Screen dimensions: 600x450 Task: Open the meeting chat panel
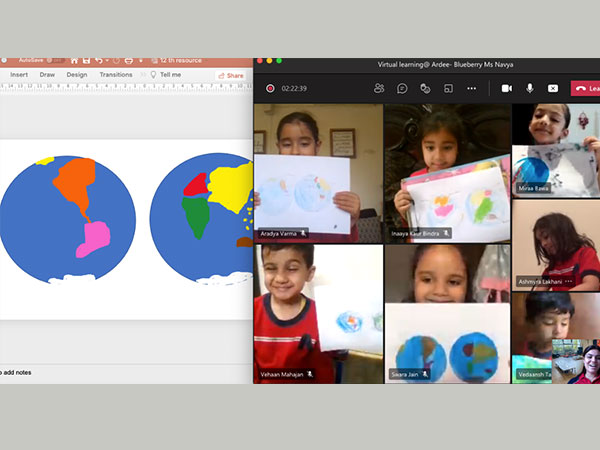[x=402, y=88]
